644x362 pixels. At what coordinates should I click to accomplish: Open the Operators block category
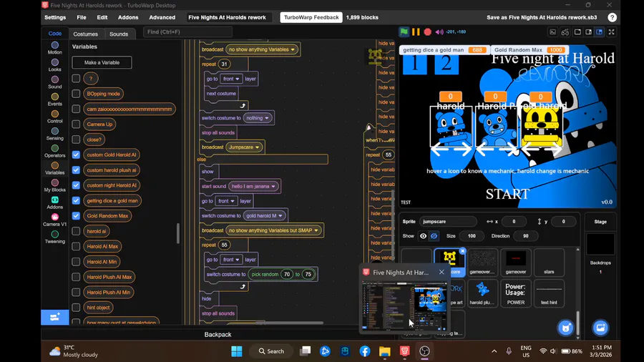(x=54, y=151)
